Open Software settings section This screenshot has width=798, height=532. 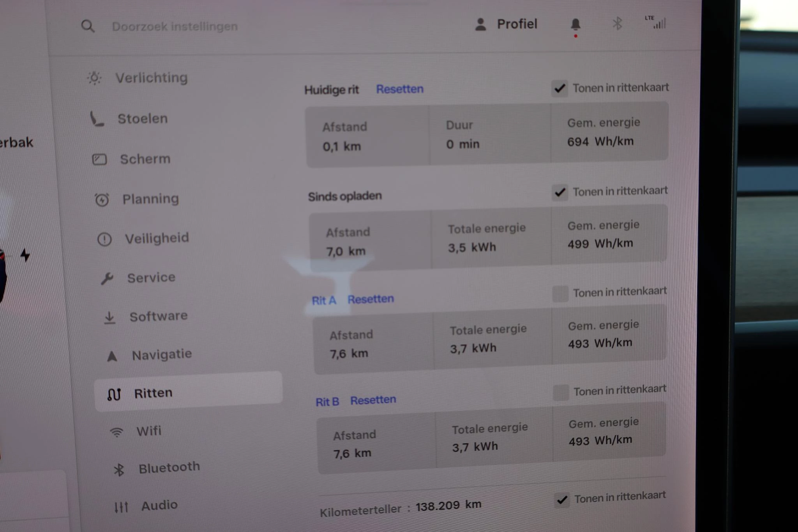point(158,316)
